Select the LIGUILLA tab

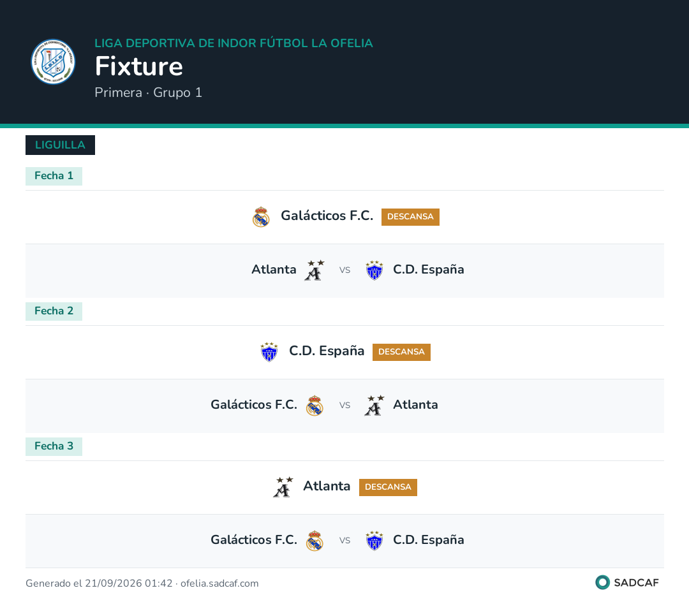(x=60, y=145)
